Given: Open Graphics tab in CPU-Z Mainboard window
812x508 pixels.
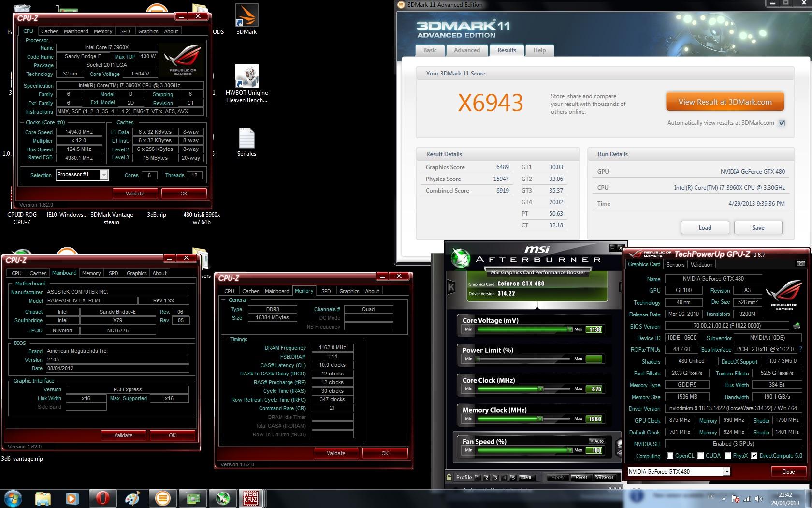Looking at the screenshot, I should pyautogui.click(x=136, y=273).
